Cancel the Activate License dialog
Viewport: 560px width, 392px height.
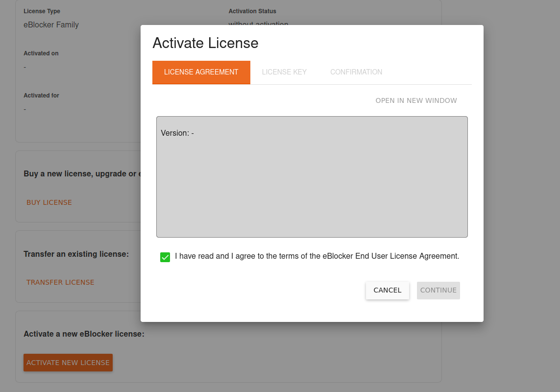point(388,290)
